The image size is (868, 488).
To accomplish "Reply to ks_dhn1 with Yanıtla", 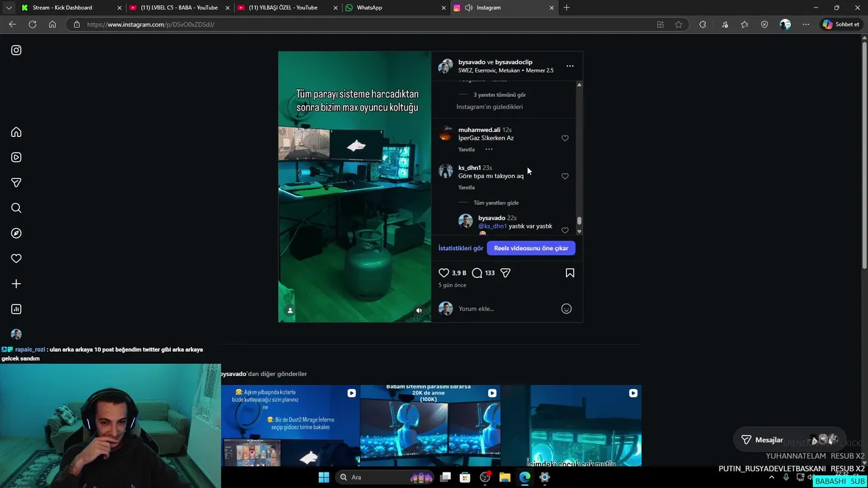I will (467, 187).
